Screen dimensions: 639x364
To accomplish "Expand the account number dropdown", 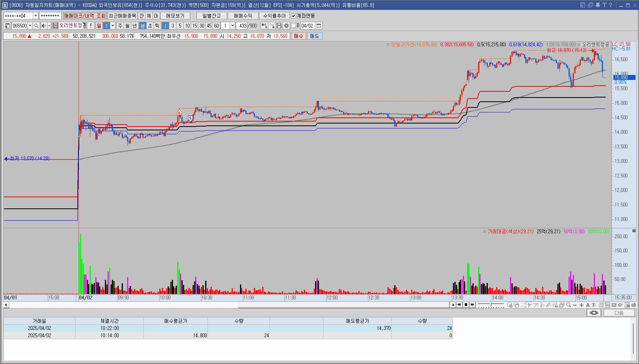I will coord(36,16).
